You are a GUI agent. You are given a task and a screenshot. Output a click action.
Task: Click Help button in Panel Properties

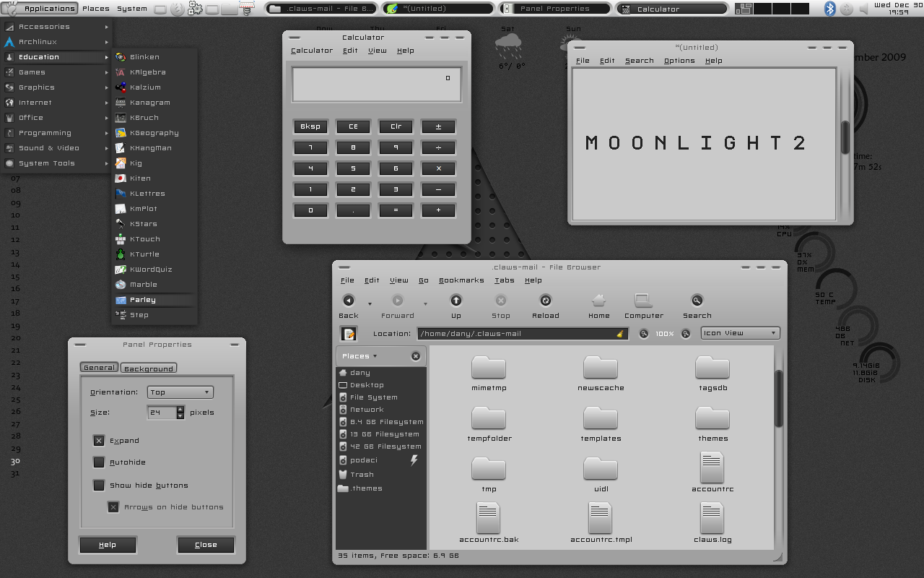point(108,545)
